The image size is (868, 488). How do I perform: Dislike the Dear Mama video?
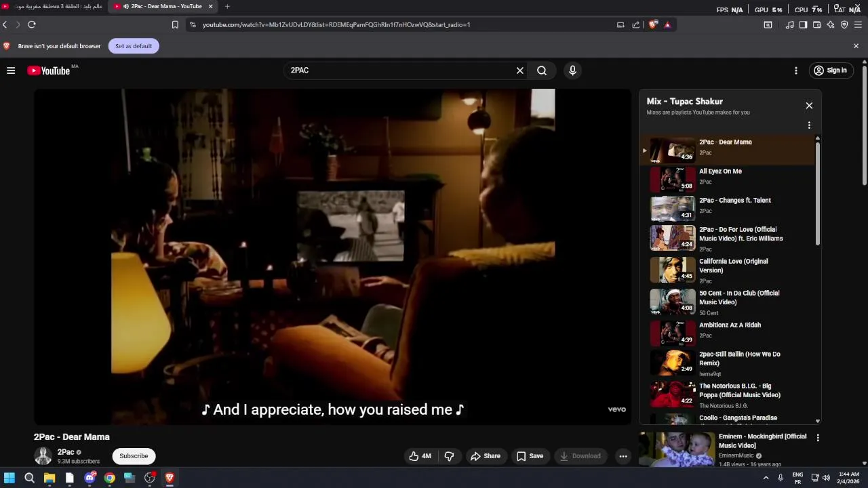click(x=449, y=456)
